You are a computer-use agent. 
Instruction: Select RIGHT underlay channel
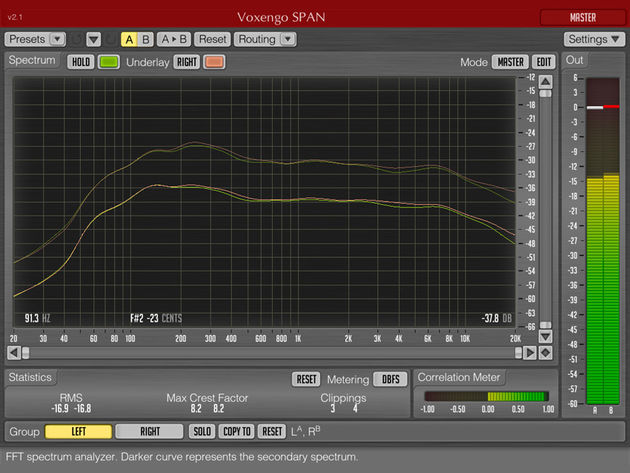(187, 62)
